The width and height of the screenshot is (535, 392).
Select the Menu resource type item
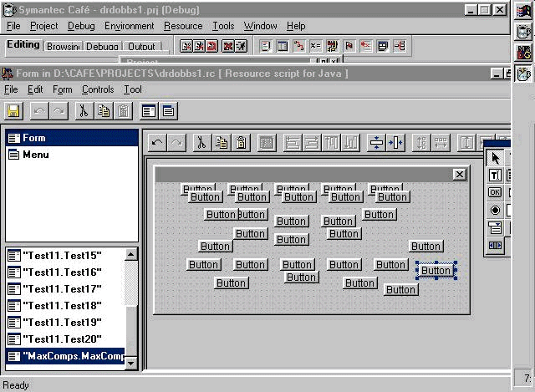coord(35,155)
